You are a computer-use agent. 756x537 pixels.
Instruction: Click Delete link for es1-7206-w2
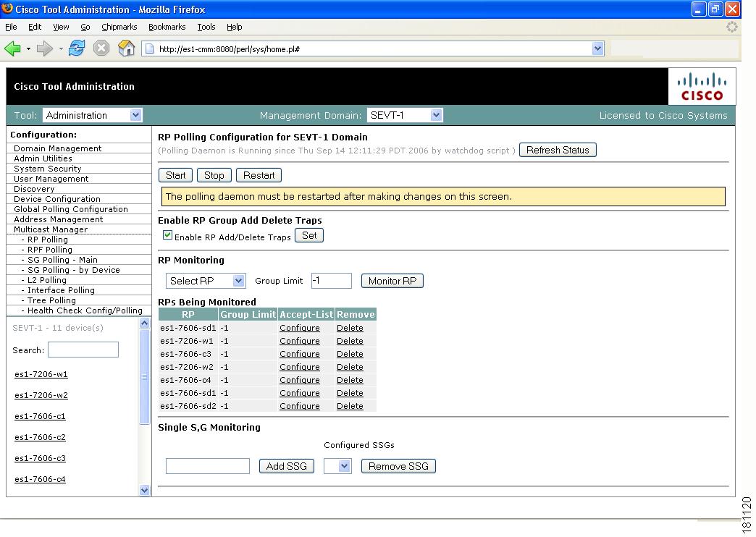pyautogui.click(x=350, y=367)
